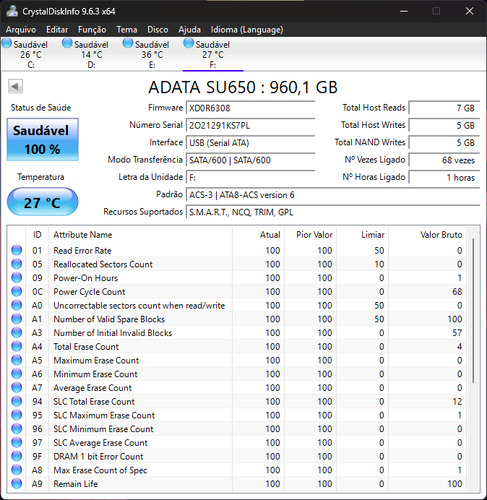Viewport: 487px width, 500px height.
Task: Click the Attribute Name column header
Action: (x=140, y=235)
